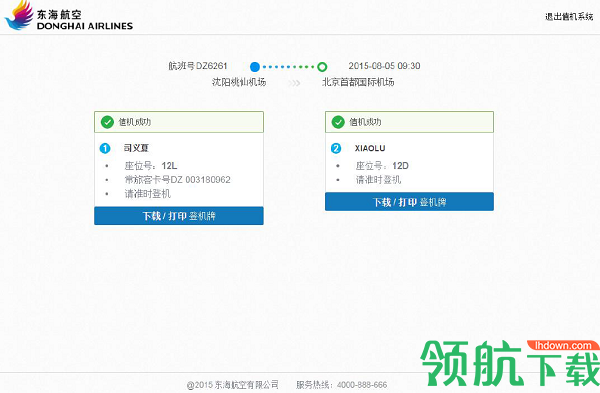Click 退出值机系统 link to exit check-in
Viewport: 600px width, 393px height.
pyautogui.click(x=569, y=16)
